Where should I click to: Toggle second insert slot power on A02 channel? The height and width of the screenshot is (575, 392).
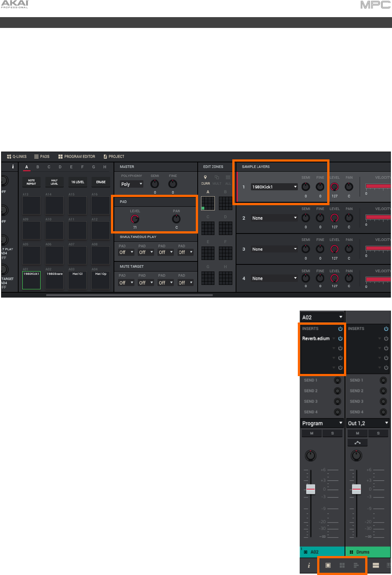tap(340, 348)
